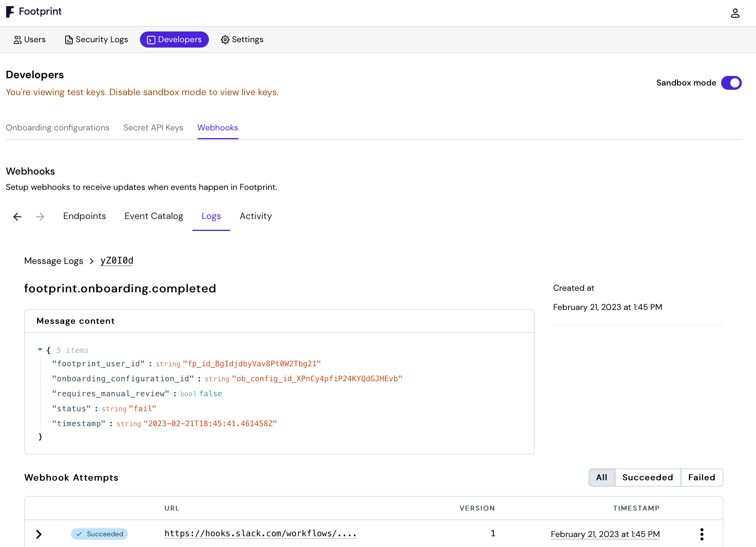Open the Event Catalog tab
This screenshot has width=756, height=547.
tap(154, 216)
